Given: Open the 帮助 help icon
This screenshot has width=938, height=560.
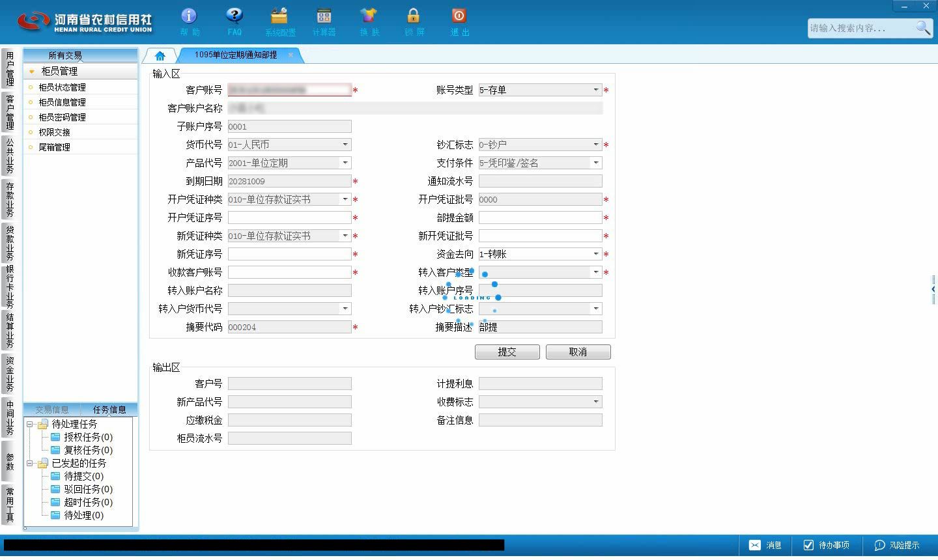Looking at the screenshot, I should 189,22.
